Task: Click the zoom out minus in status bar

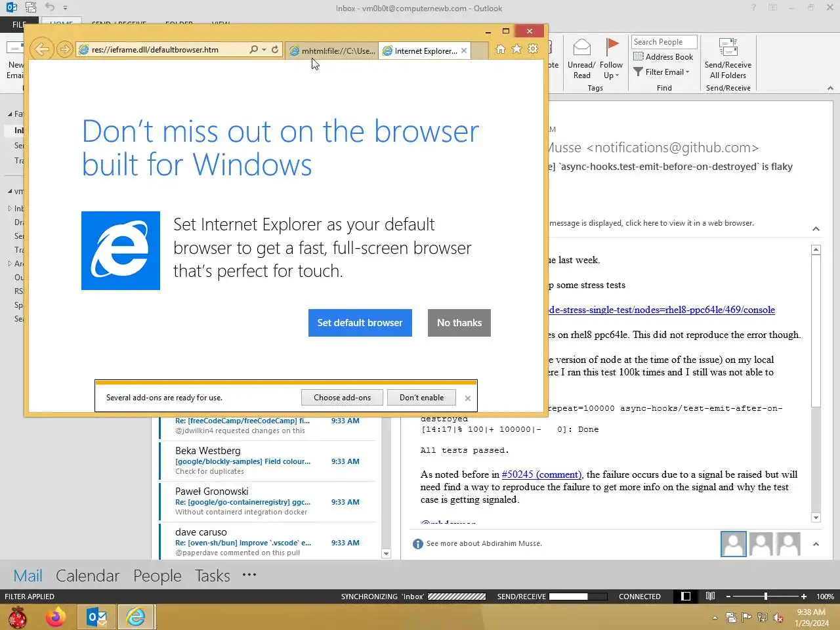Action: (728, 597)
